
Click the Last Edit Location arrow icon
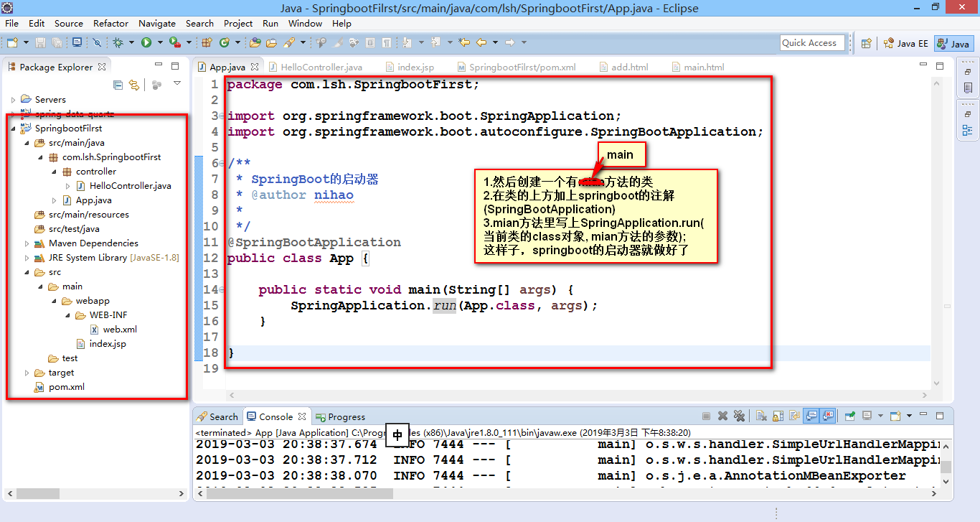(x=464, y=43)
